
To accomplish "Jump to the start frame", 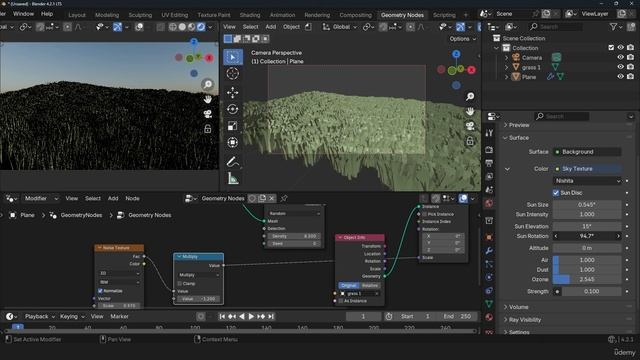I will (222, 316).
